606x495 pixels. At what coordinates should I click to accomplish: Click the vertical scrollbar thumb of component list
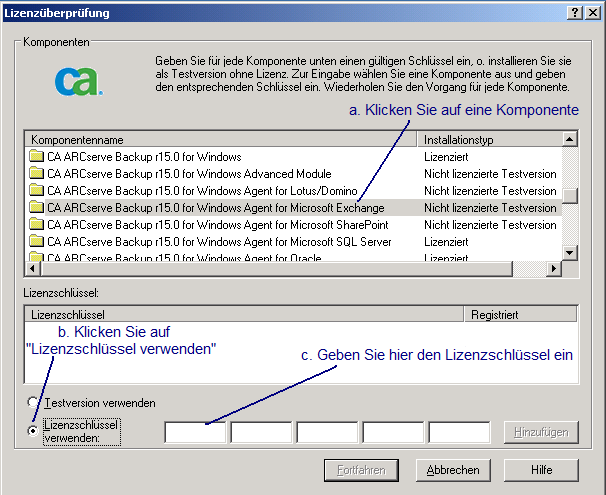[x=570, y=196]
